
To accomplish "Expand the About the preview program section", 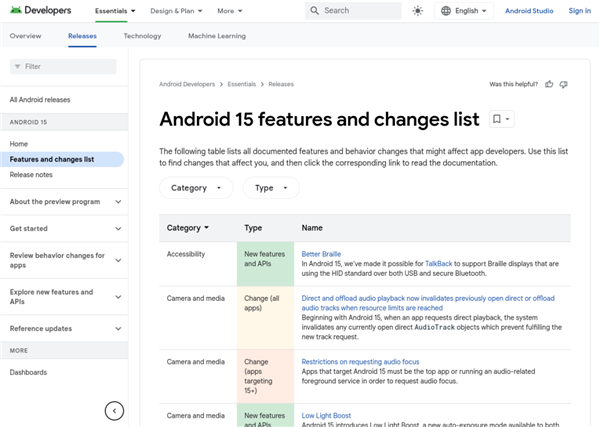I will [x=118, y=202].
